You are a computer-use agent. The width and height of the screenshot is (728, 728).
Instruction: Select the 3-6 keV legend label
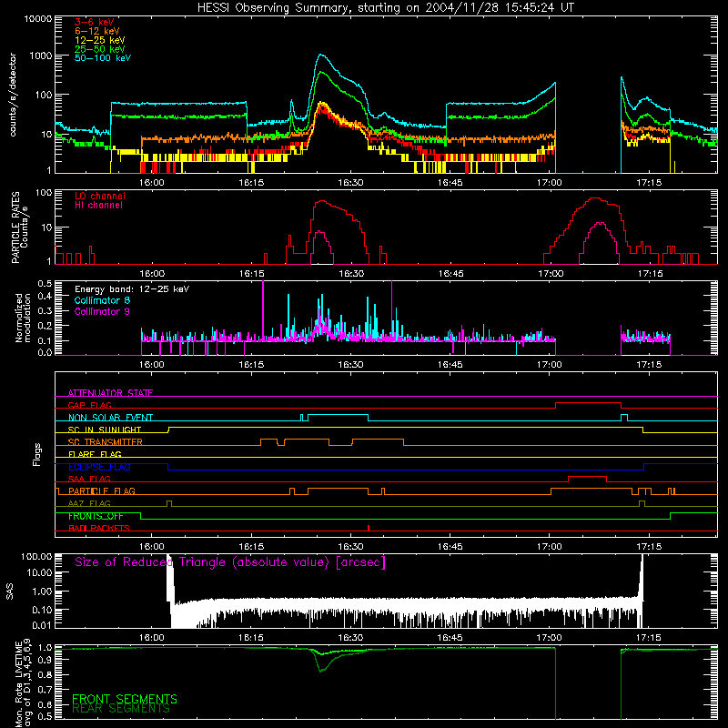click(x=95, y=22)
